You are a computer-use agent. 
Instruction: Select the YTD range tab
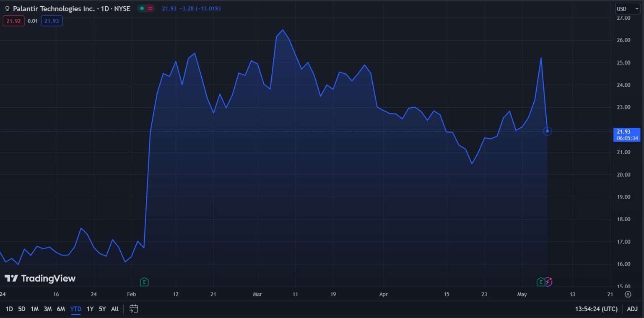pos(76,309)
